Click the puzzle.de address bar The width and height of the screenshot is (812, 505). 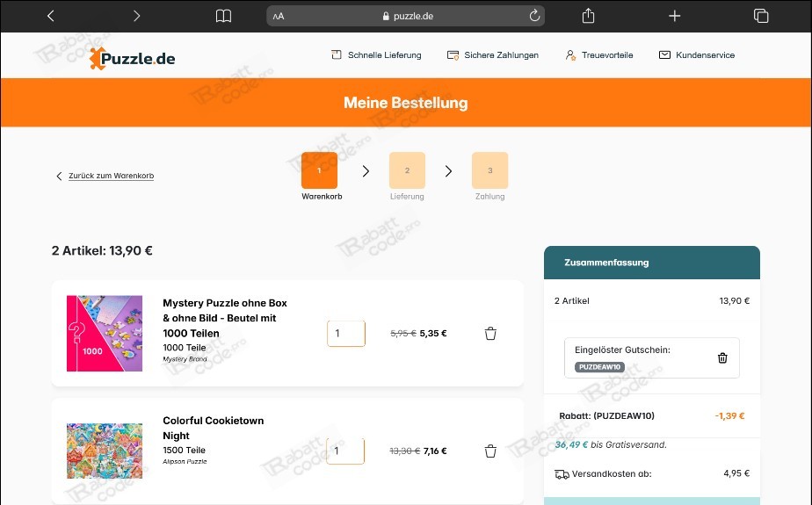(x=405, y=16)
